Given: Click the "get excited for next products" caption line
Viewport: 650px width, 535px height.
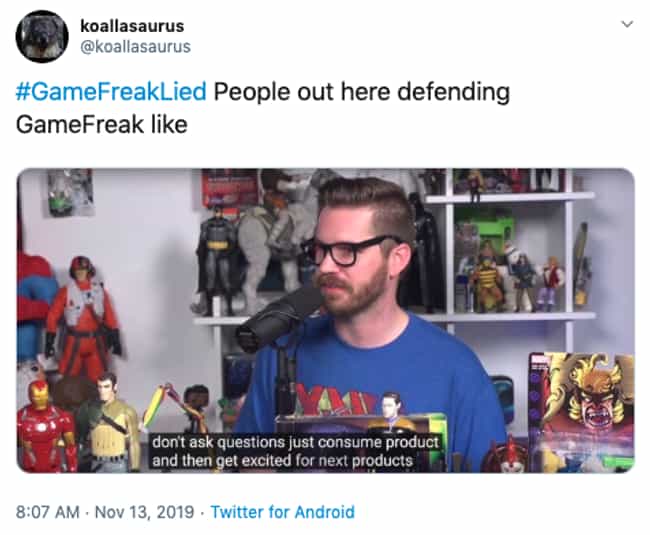Looking at the screenshot, I should click(282, 461).
